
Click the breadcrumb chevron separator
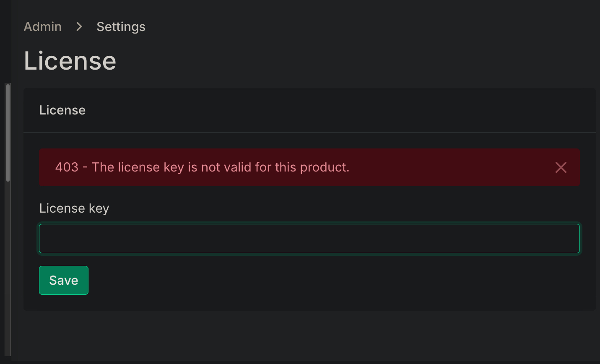[x=79, y=27]
